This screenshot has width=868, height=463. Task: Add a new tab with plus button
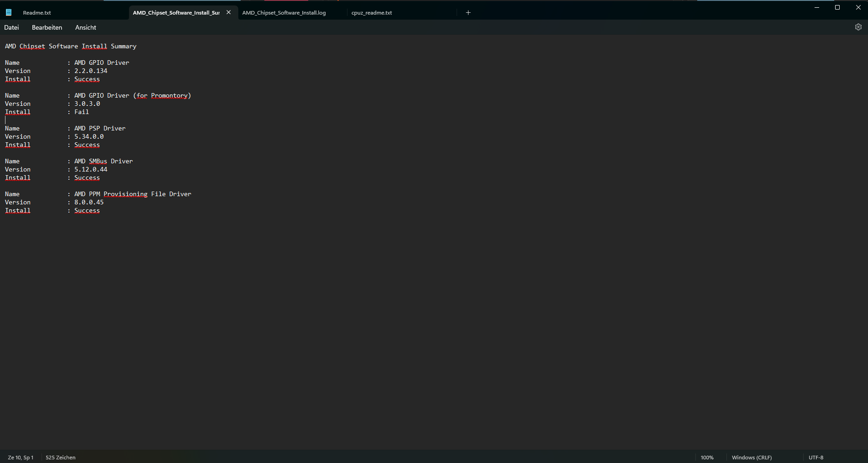tap(468, 13)
